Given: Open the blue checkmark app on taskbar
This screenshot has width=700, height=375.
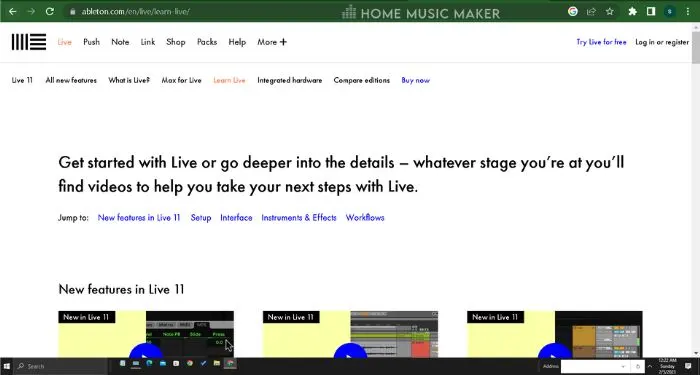Looking at the screenshot, I should [x=203, y=364].
